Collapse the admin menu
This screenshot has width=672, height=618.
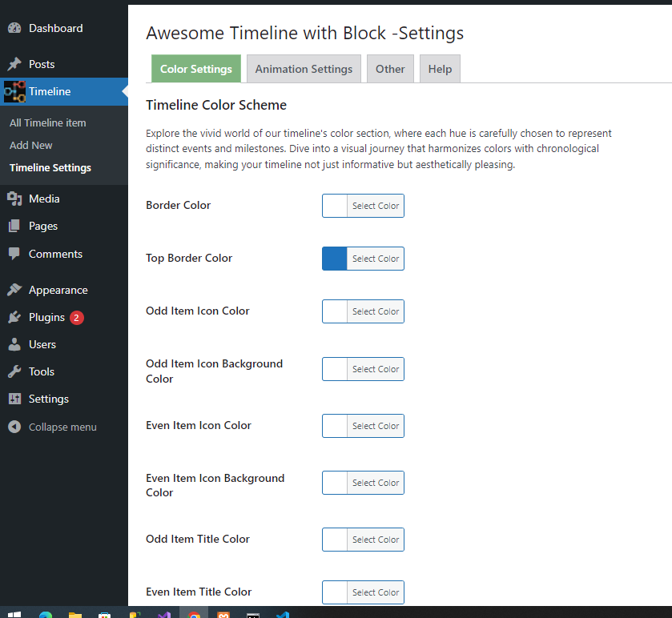[x=52, y=427]
